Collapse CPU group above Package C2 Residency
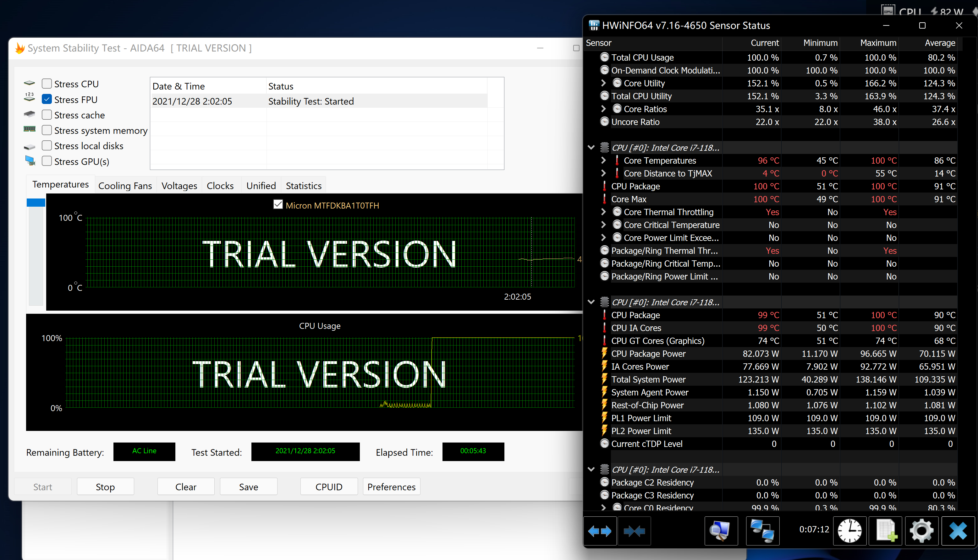 point(591,469)
